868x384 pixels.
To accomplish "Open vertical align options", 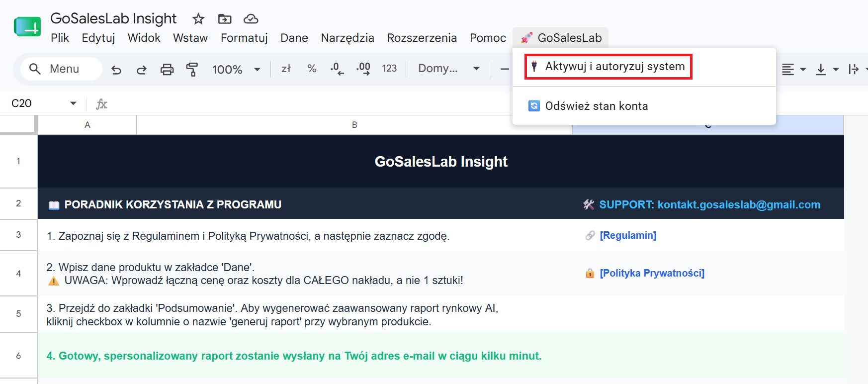I will [x=827, y=69].
